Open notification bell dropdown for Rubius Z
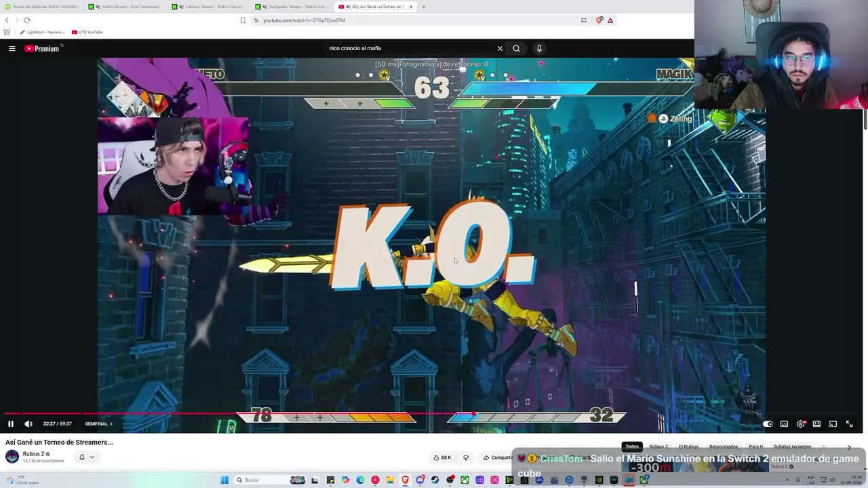The width and height of the screenshot is (868, 488). pyautogui.click(x=86, y=457)
